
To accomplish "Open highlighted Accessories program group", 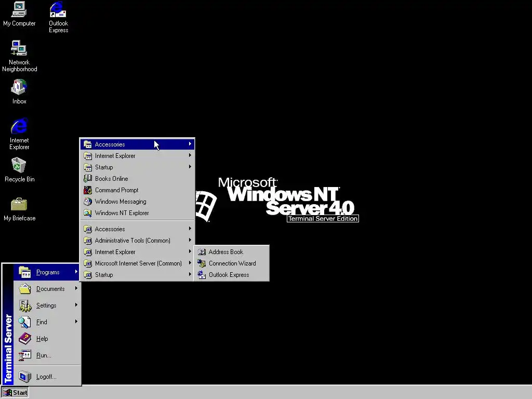I will (x=137, y=144).
